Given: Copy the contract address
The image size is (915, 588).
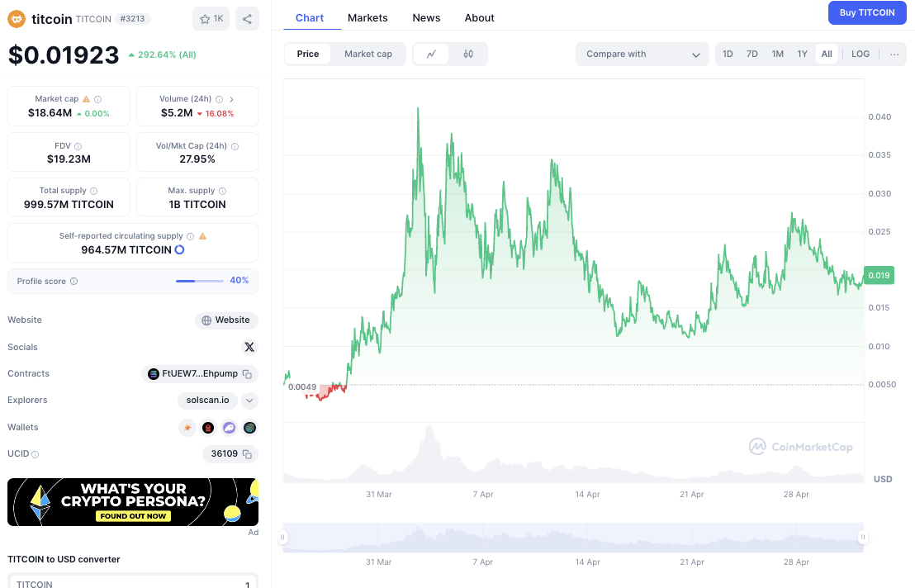Looking at the screenshot, I should point(248,374).
